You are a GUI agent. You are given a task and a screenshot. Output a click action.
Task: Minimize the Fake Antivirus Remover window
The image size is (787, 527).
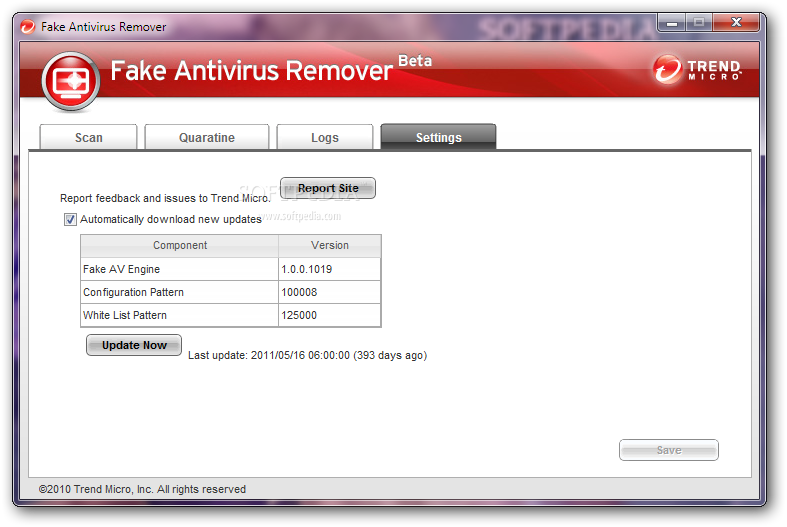(x=672, y=23)
